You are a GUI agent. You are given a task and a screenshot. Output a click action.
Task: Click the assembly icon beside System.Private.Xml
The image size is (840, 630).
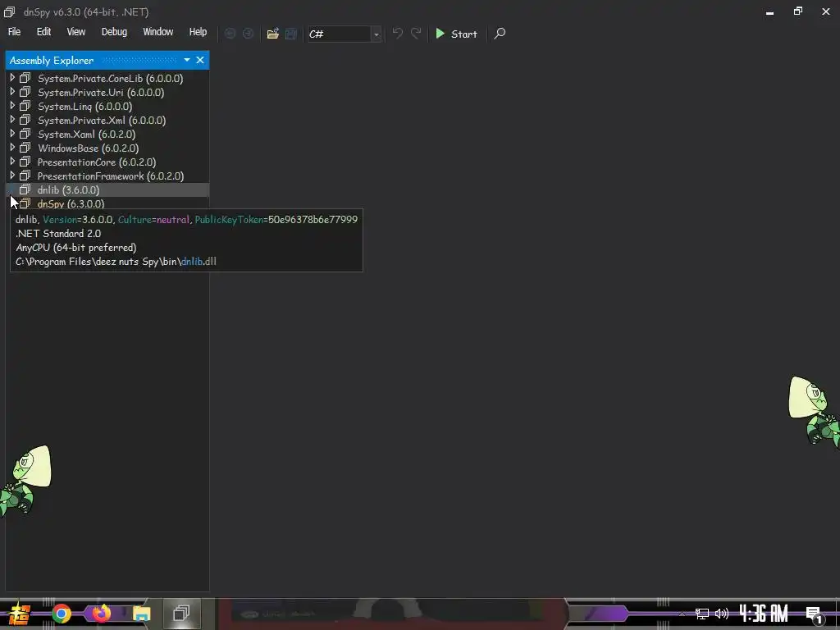[25, 120]
